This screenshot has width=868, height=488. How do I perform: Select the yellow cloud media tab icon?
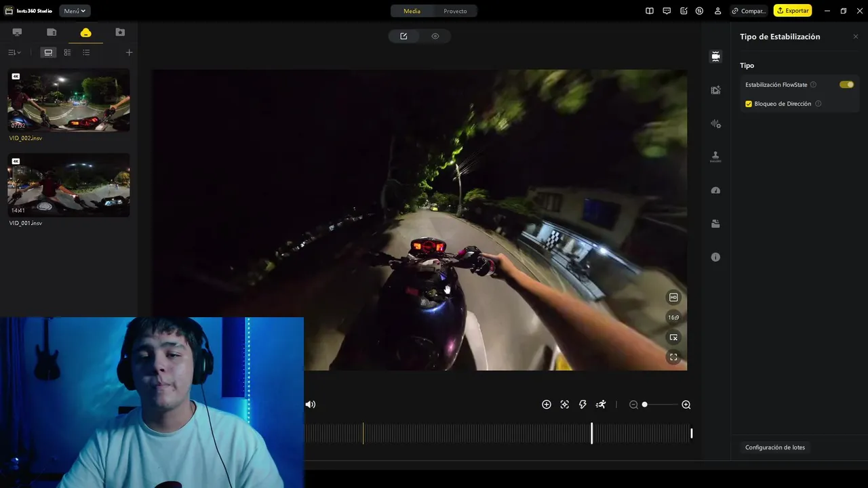pos(85,32)
